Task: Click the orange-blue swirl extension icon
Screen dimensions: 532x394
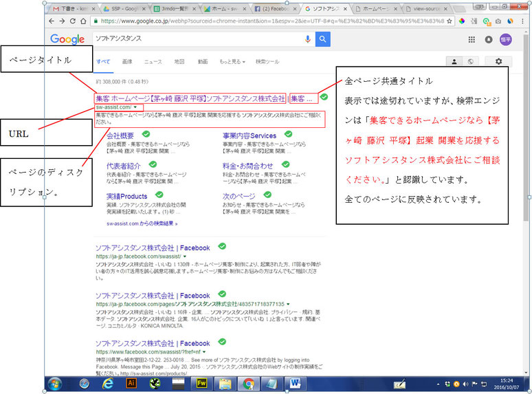Action: tap(510, 21)
